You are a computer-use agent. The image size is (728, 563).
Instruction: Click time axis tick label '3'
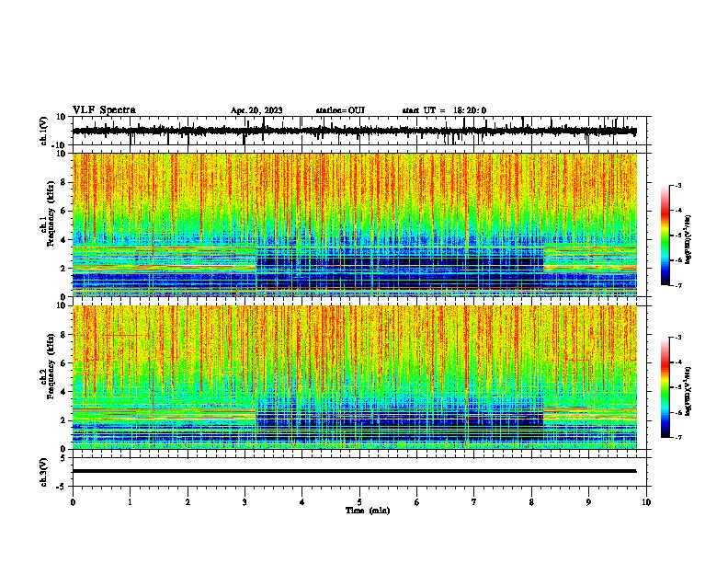(x=245, y=502)
